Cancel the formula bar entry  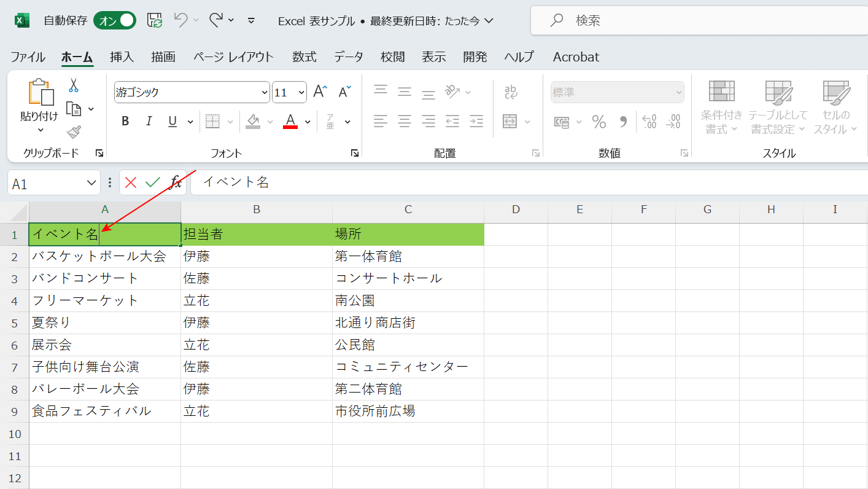click(x=131, y=182)
